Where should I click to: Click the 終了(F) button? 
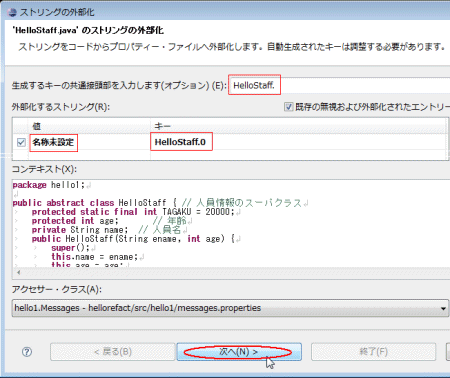pyautogui.click(x=373, y=352)
